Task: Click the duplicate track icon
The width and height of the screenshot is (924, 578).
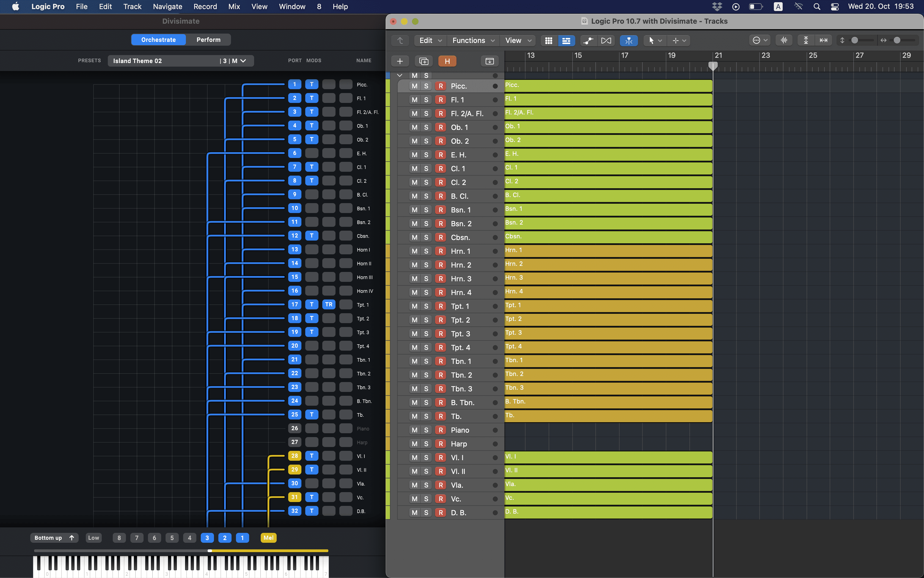Action: tap(424, 61)
